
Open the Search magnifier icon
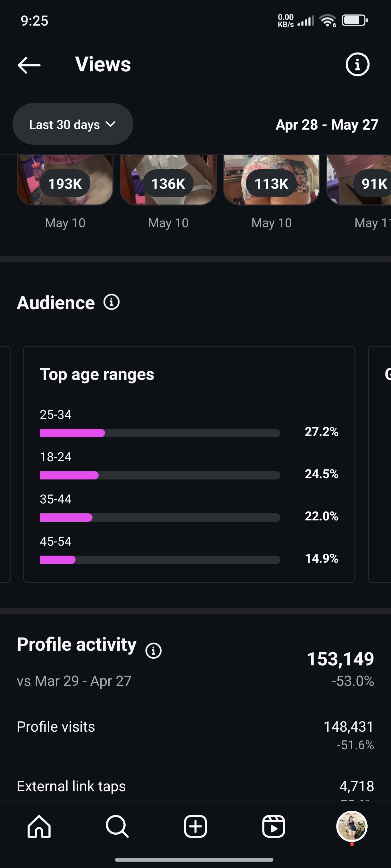coord(117,827)
